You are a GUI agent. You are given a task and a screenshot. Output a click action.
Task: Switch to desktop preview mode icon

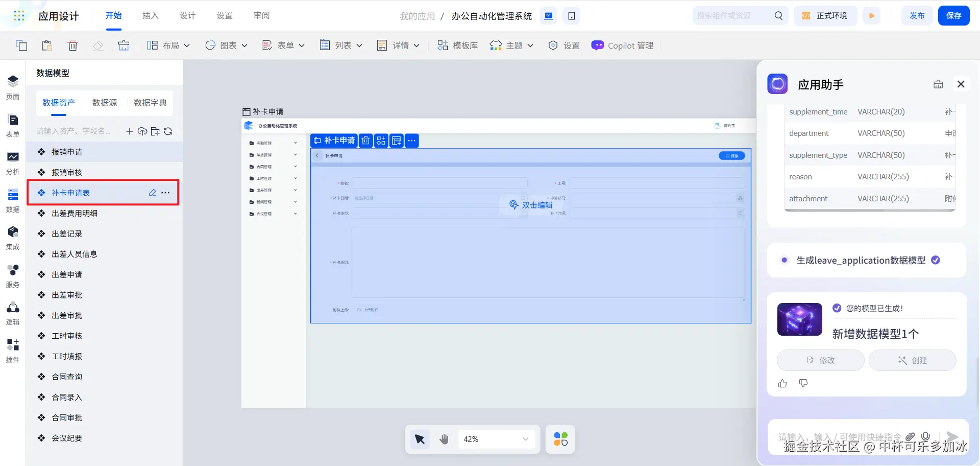pos(549,16)
